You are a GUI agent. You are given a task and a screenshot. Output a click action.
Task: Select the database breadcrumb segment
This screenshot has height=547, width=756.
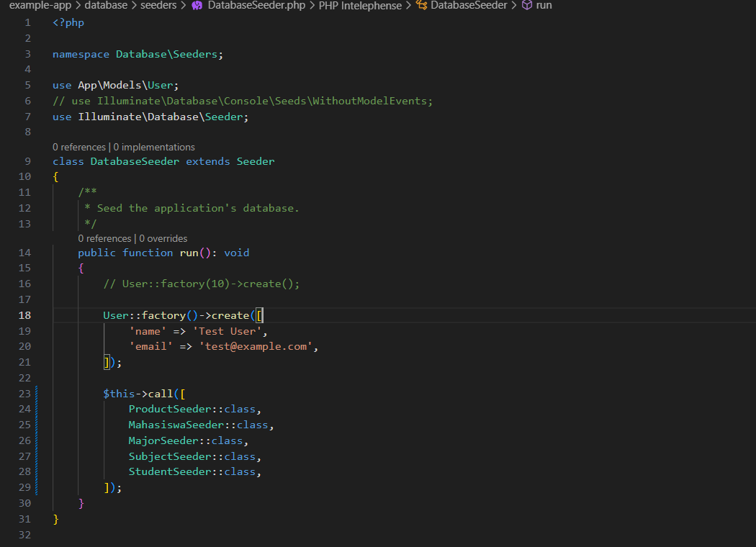(x=106, y=5)
